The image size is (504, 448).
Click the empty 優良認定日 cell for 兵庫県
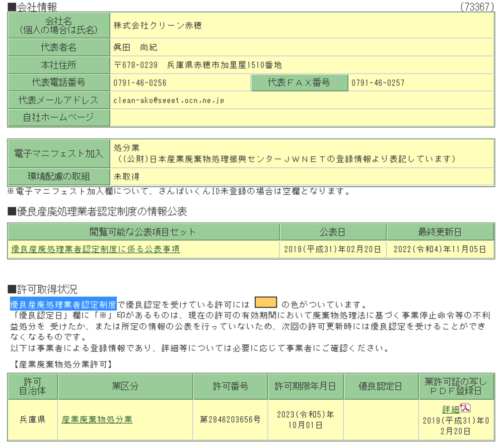[x=381, y=420]
